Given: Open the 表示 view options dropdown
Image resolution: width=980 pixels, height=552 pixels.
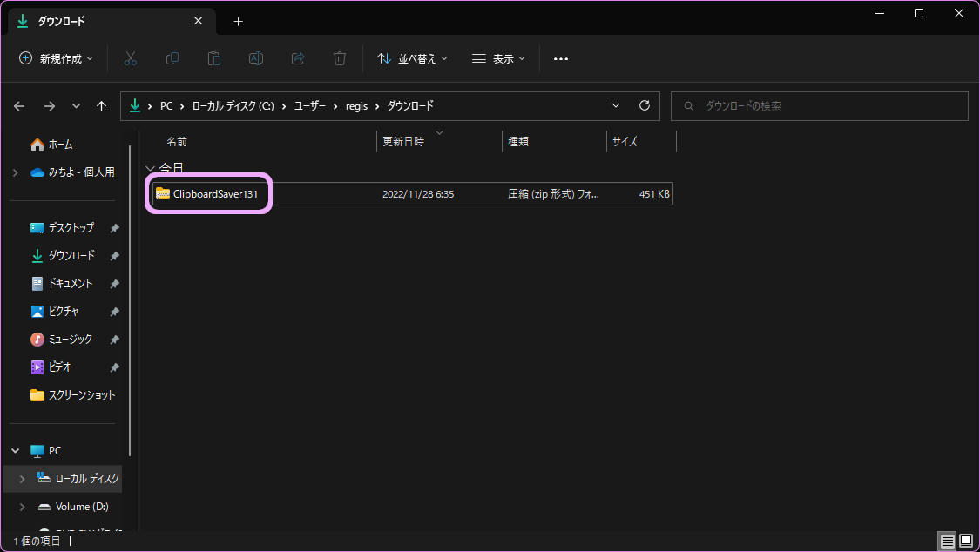Looking at the screenshot, I should click(x=498, y=58).
